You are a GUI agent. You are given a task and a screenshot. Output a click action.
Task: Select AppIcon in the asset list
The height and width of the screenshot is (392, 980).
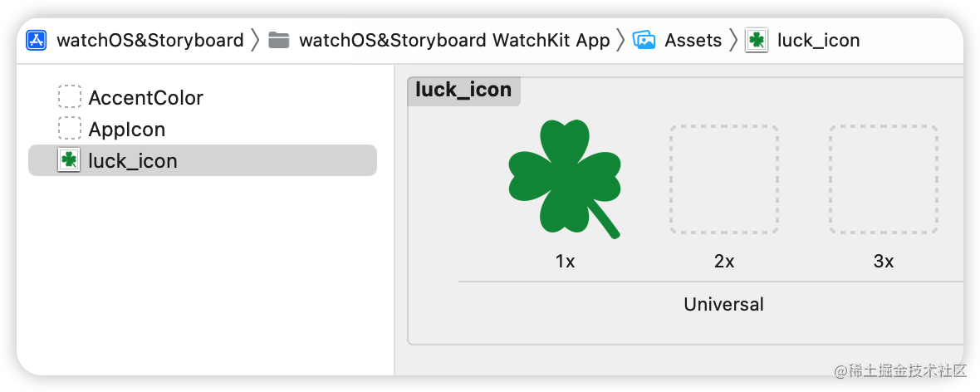[x=127, y=130]
